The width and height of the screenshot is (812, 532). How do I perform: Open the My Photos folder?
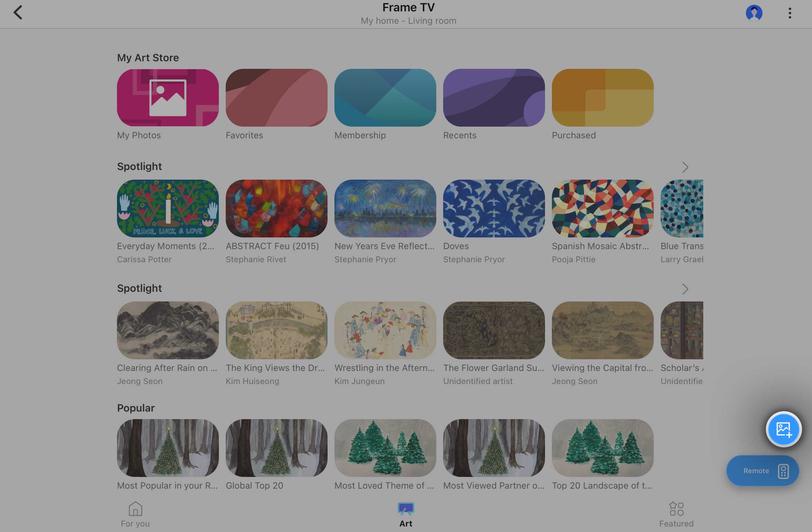168,98
